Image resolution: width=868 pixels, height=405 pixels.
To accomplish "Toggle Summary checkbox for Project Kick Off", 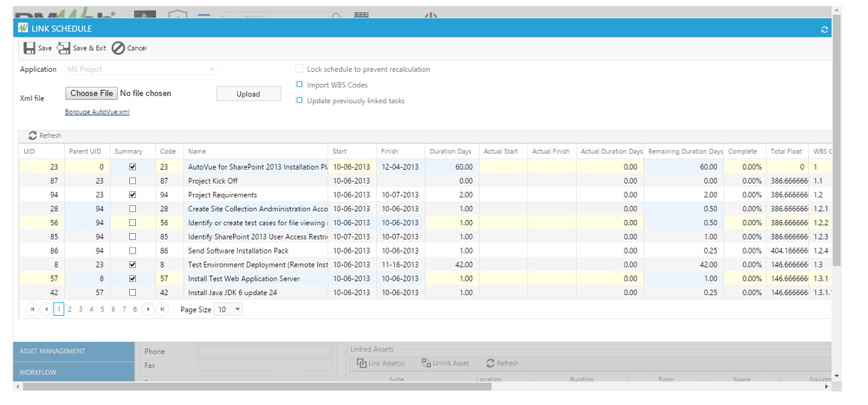I will (x=133, y=181).
